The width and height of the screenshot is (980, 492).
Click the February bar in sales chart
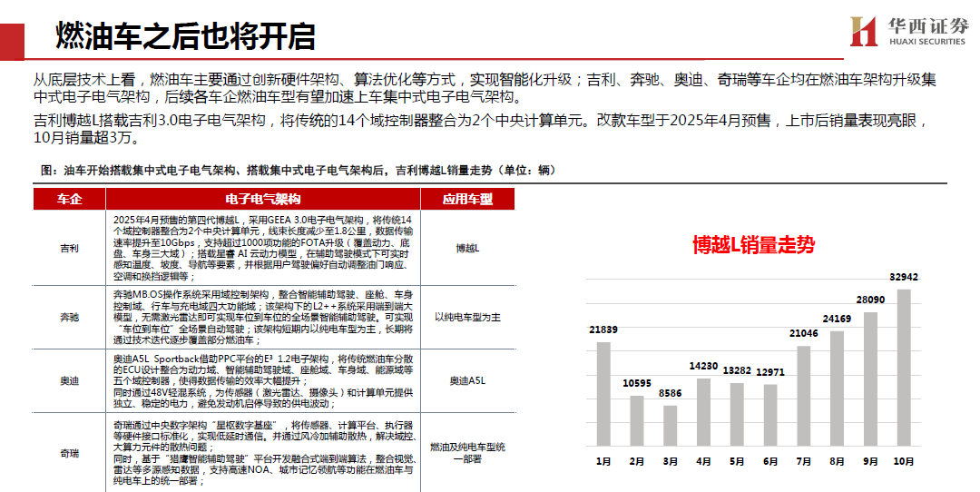click(637, 420)
